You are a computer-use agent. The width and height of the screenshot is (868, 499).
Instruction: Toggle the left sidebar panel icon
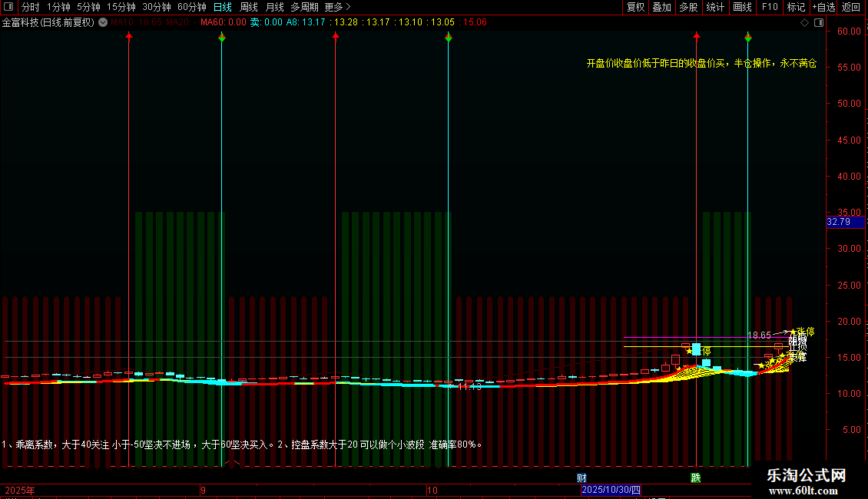click(8, 7)
